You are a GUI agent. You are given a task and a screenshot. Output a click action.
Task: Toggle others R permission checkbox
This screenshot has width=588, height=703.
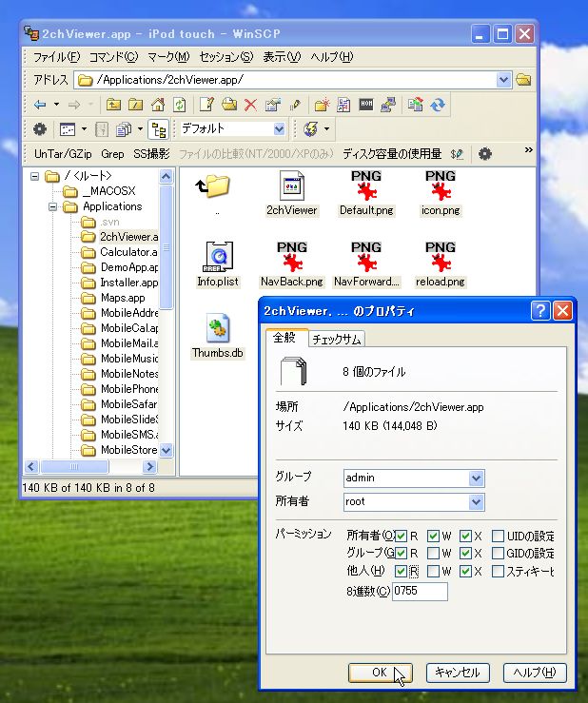click(401, 571)
